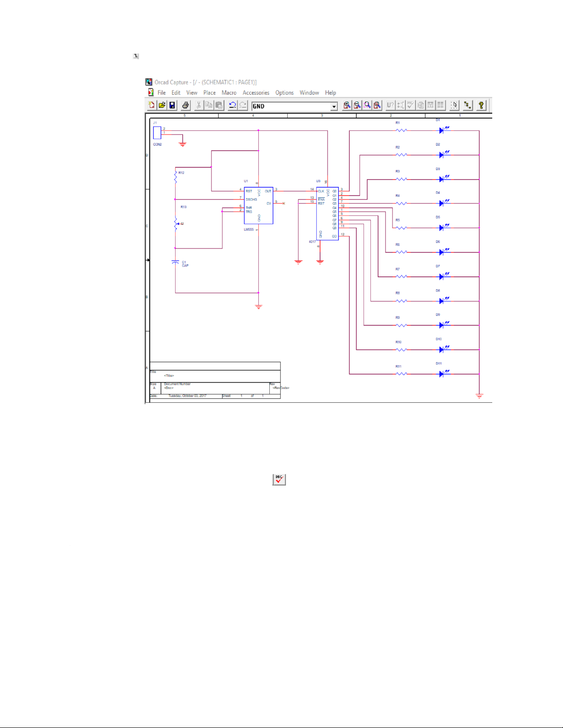This screenshot has width=563, height=728.
Task: Save the schematic with the floppy disk icon
Action: 172,106
